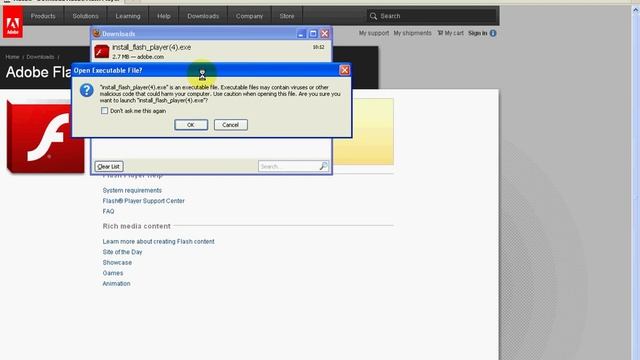Click the question mark icon in the dialog

(87, 90)
